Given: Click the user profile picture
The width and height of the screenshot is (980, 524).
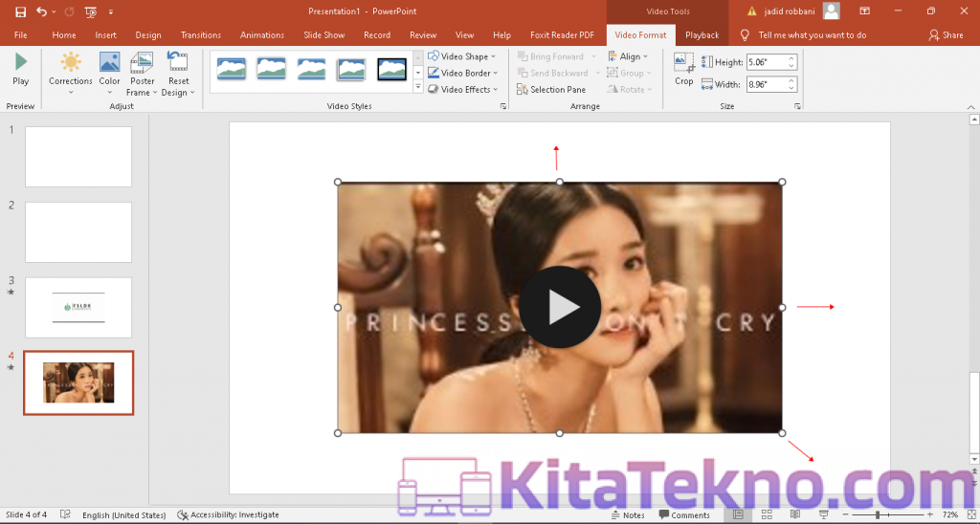Looking at the screenshot, I should point(832,11).
